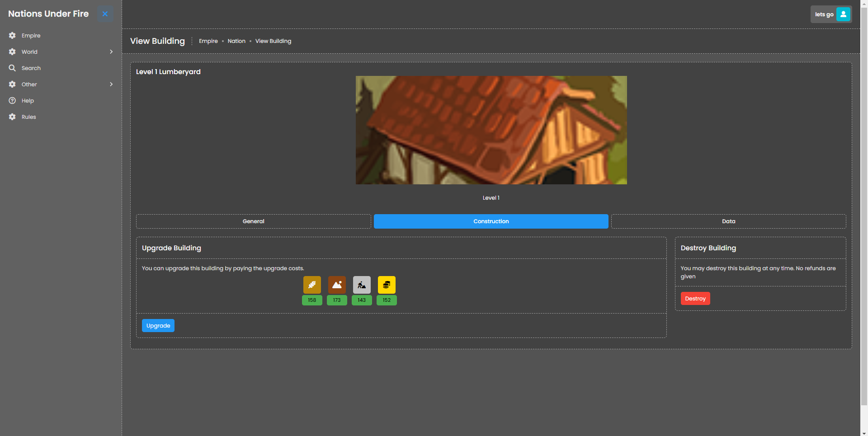Viewport: 868px width, 436px height.
Task: Click the 'Level 1 Lumberyard' heading
Action: (x=168, y=72)
